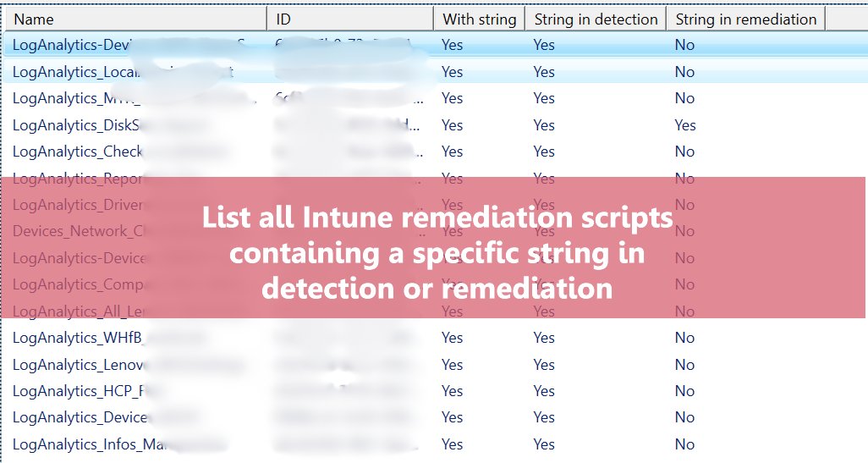Screen dimensions: 868x463
Task: Click the With string 'Yes' in LogAnalytics_WHfB_ row
Action: 453,338
